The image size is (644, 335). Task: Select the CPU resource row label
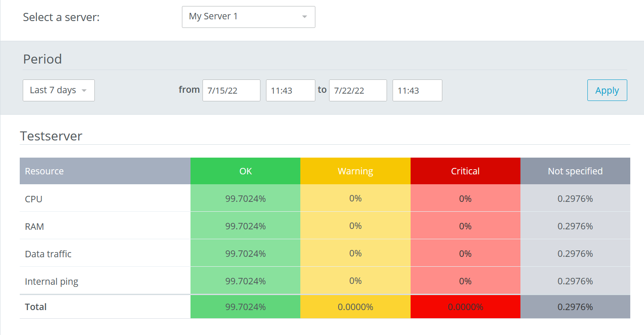tap(34, 199)
